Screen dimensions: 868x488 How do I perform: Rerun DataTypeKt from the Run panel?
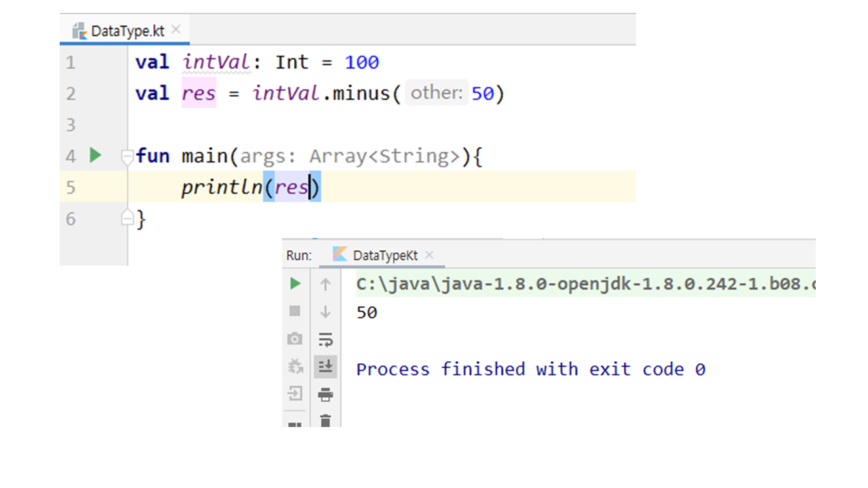coord(295,283)
